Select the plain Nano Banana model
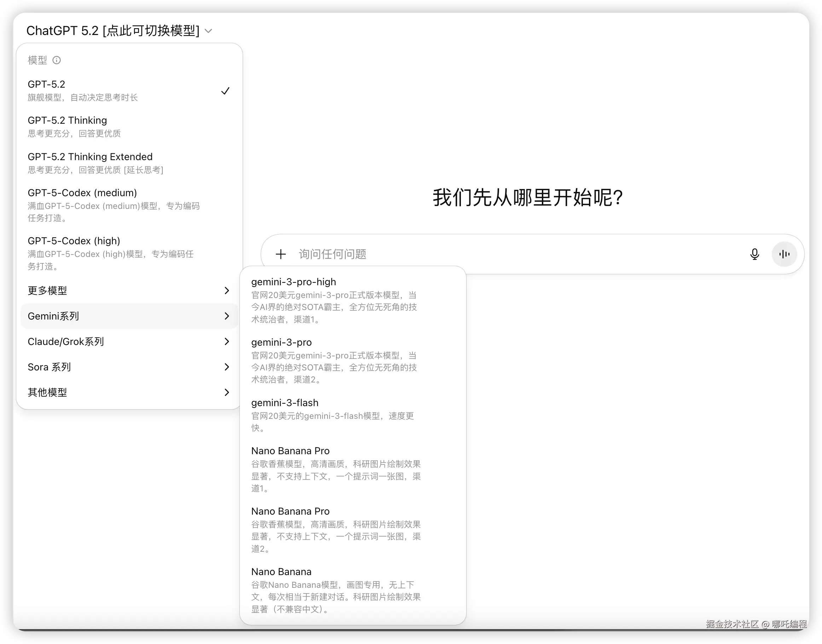822x644 pixels. (336, 589)
